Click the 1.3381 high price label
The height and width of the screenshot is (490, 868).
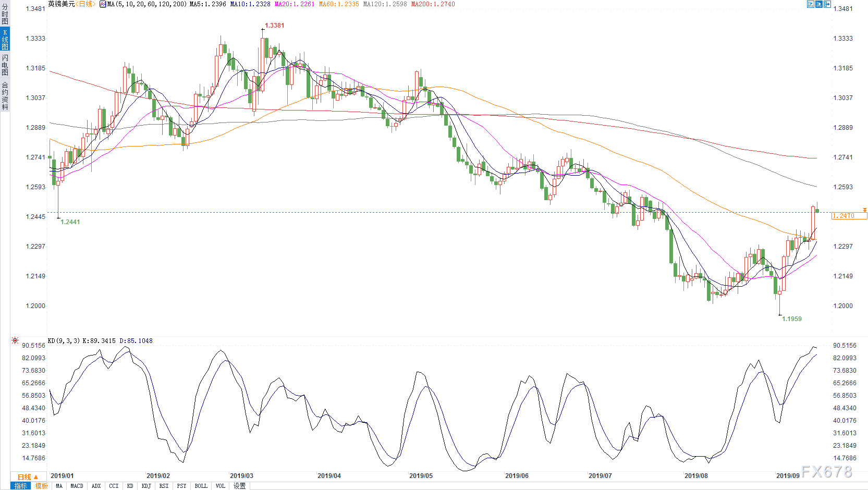click(x=275, y=26)
